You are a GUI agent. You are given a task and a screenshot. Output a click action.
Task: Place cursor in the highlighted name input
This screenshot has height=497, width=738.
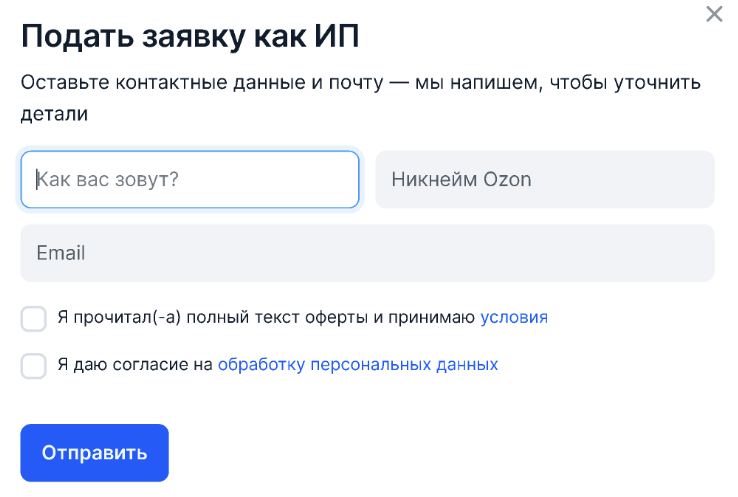click(190, 180)
